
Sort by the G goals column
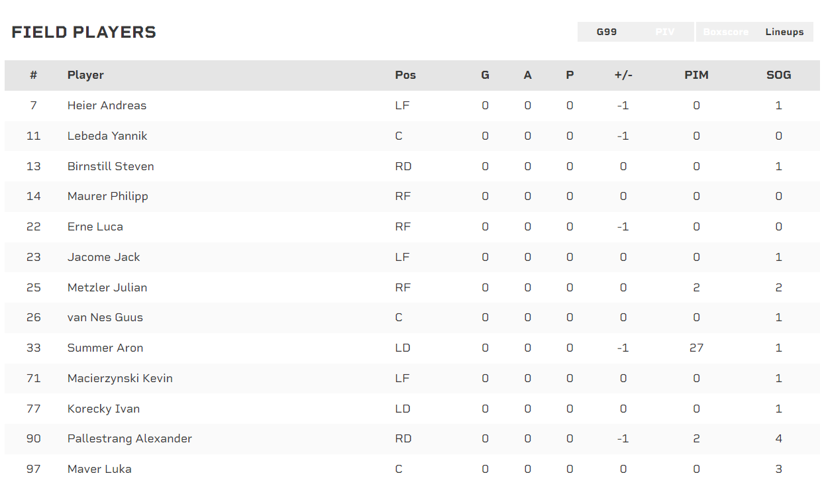pyautogui.click(x=485, y=75)
